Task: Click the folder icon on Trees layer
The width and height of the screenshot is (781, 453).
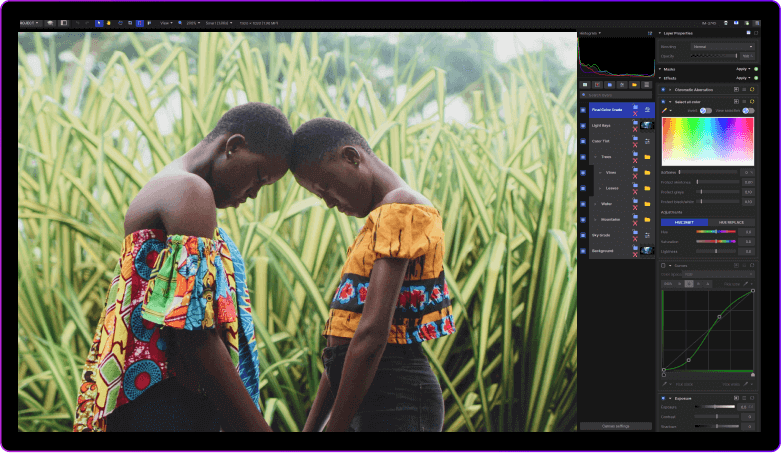Action: click(647, 157)
